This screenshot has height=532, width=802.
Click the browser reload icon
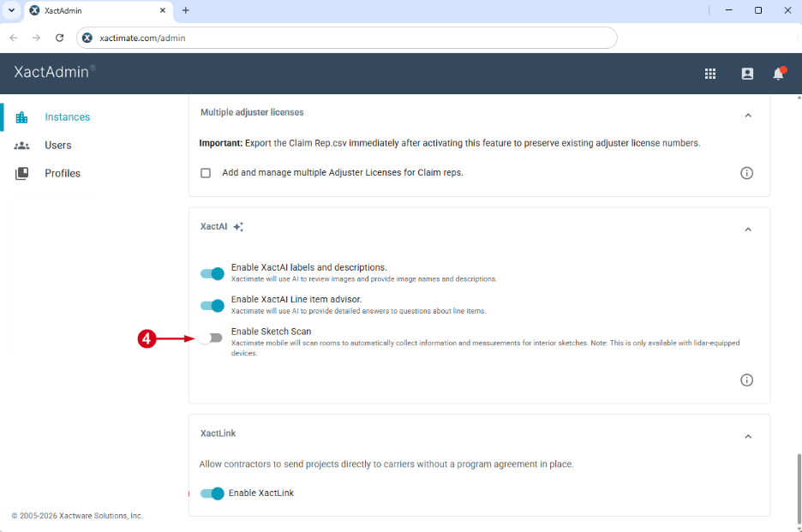(59, 38)
